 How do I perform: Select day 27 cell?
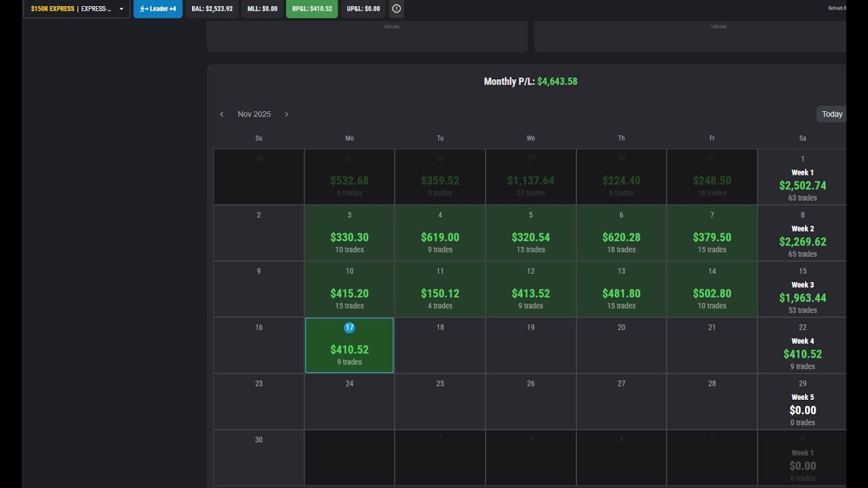click(621, 402)
